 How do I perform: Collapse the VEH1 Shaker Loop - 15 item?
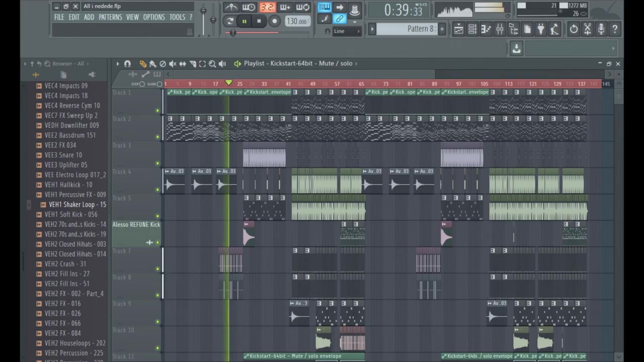click(x=29, y=205)
